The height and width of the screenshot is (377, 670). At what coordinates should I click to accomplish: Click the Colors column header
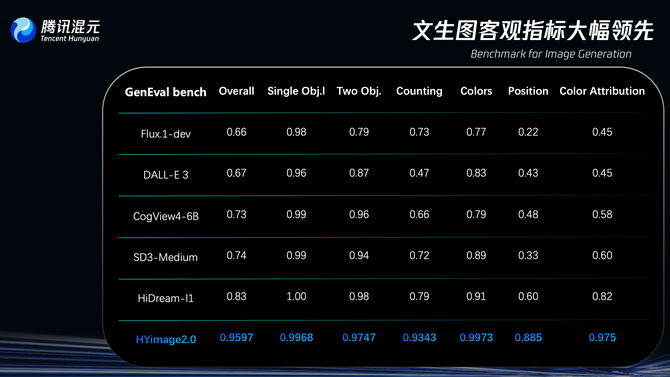click(476, 91)
